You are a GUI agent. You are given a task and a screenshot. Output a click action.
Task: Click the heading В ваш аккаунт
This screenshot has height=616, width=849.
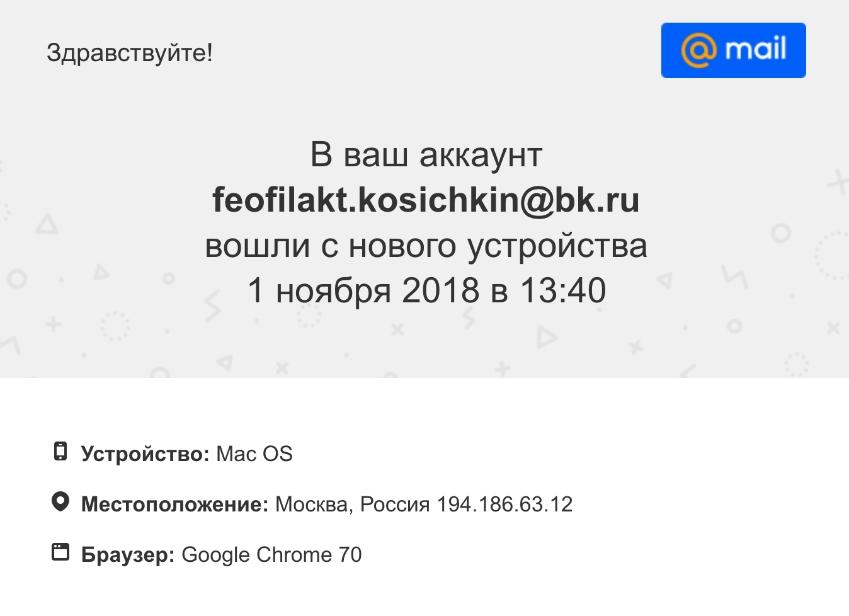426,155
